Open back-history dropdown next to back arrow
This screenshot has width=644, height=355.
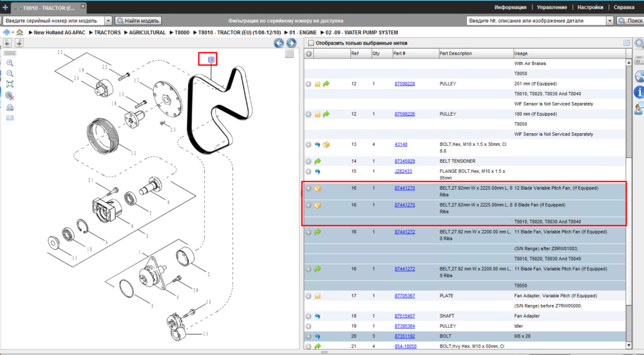click(x=13, y=33)
